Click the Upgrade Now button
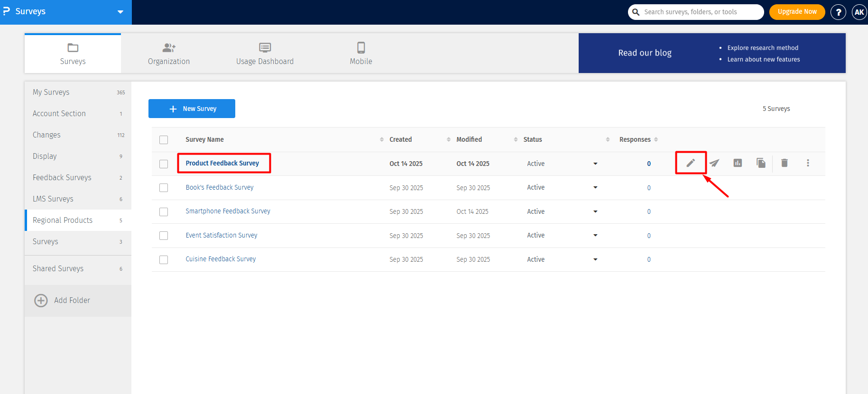This screenshot has width=868, height=394. [797, 12]
